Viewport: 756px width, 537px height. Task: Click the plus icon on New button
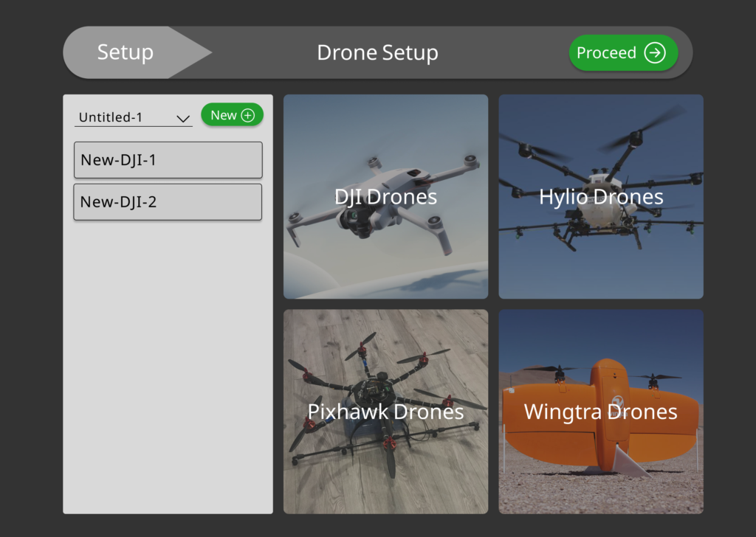tap(248, 116)
